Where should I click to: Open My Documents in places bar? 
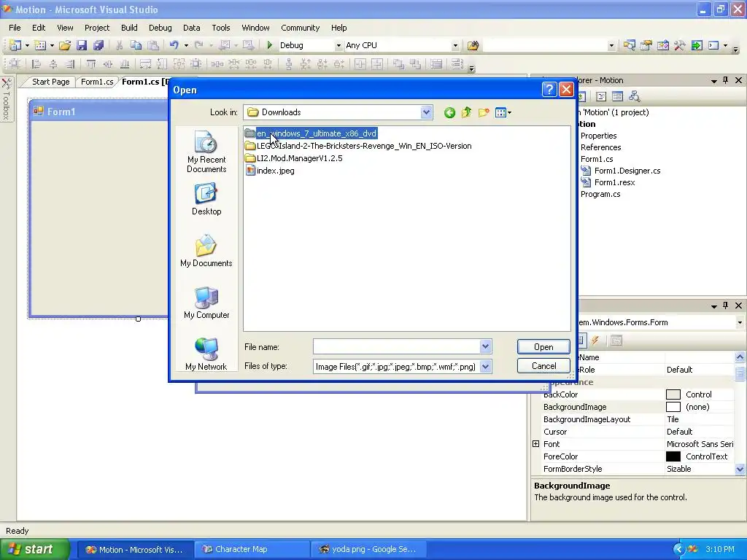[206, 251]
